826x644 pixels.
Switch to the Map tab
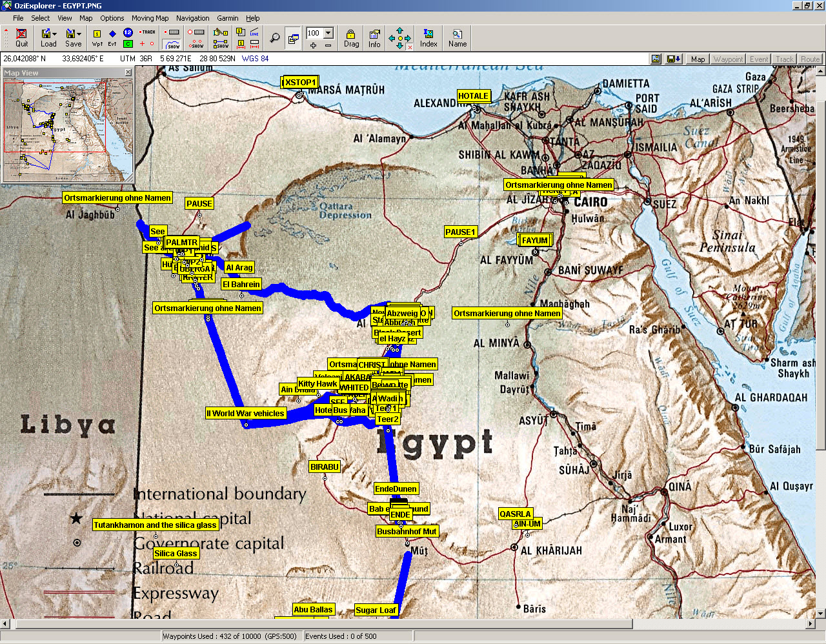pyautogui.click(x=698, y=59)
